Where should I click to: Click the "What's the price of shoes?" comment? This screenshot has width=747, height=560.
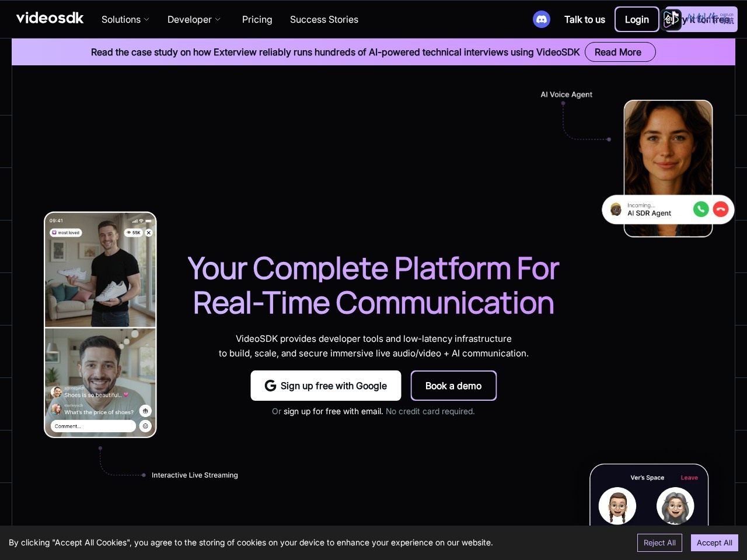click(x=99, y=412)
